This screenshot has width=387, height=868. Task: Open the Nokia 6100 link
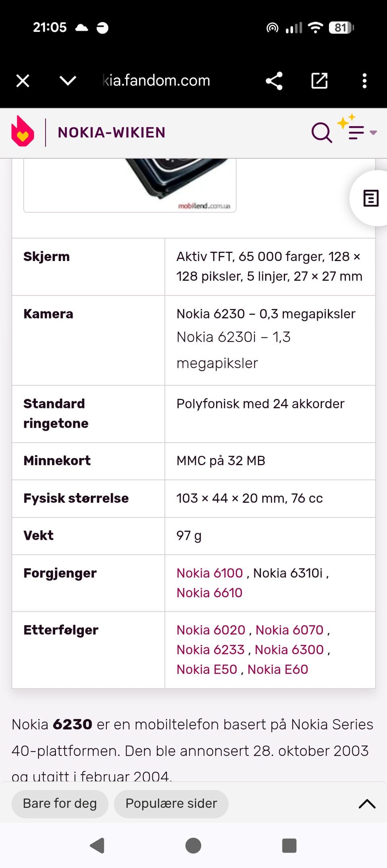[x=210, y=573]
